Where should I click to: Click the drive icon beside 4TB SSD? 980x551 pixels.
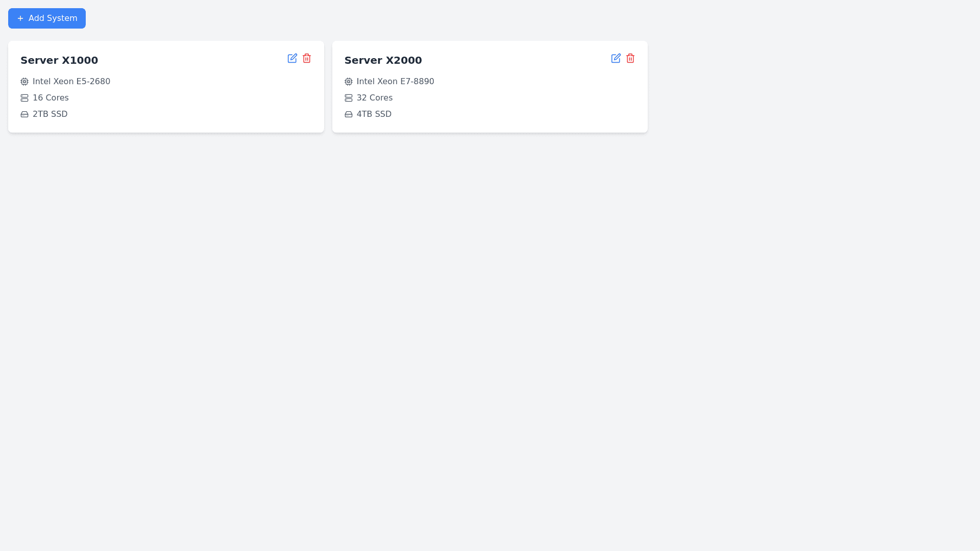point(349,114)
